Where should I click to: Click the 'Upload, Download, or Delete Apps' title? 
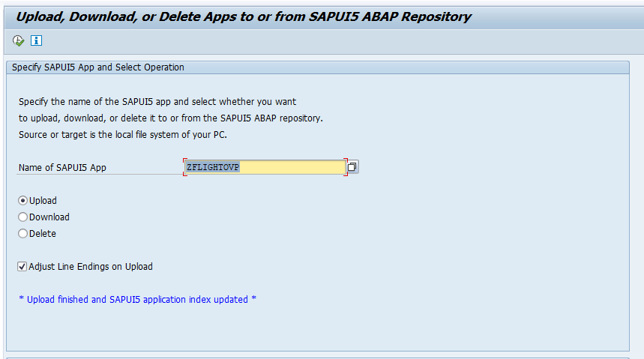click(244, 16)
